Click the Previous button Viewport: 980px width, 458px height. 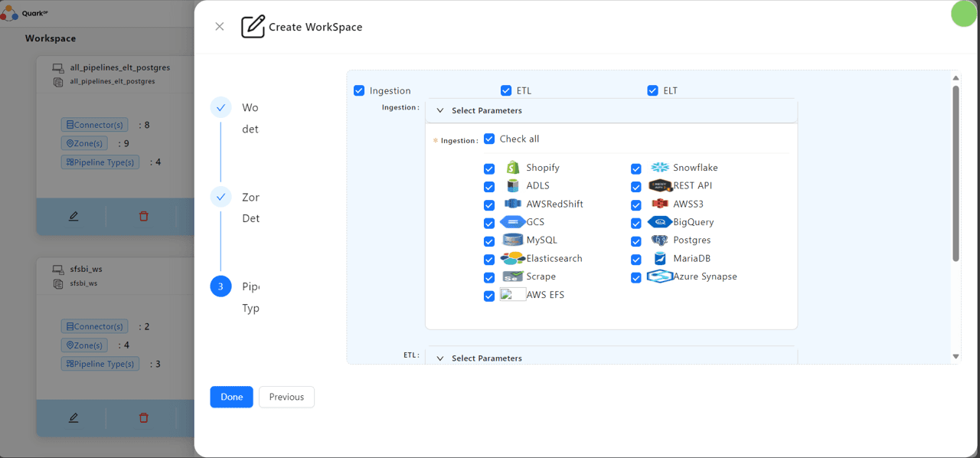pyautogui.click(x=286, y=397)
